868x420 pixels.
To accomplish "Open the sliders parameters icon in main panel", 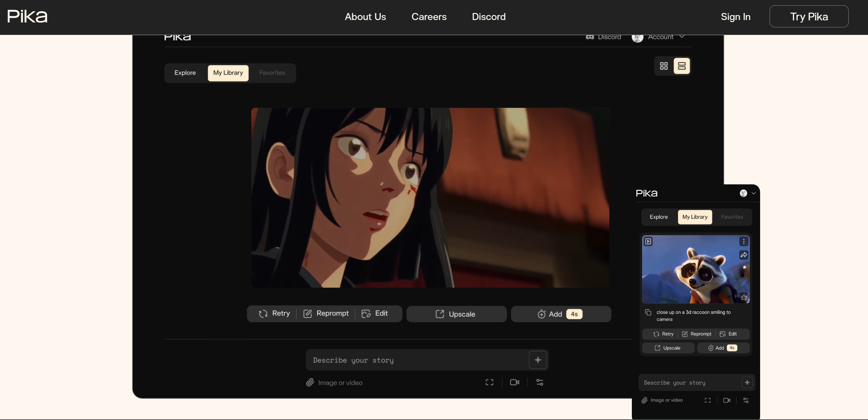I will pos(540,382).
